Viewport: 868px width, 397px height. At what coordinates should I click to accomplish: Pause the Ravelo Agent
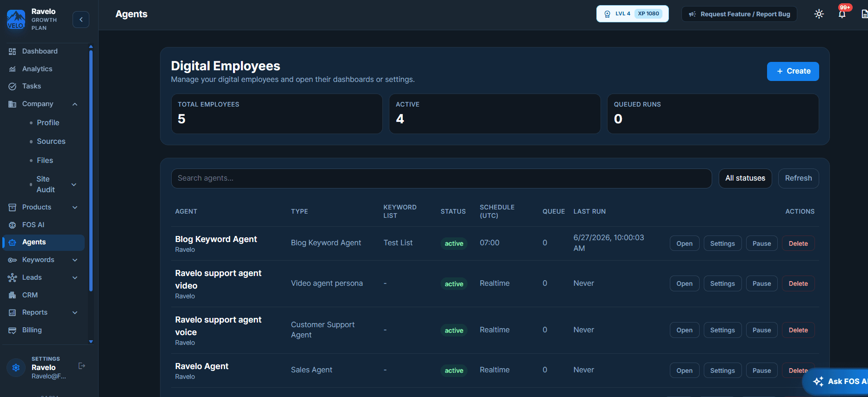click(762, 370)
